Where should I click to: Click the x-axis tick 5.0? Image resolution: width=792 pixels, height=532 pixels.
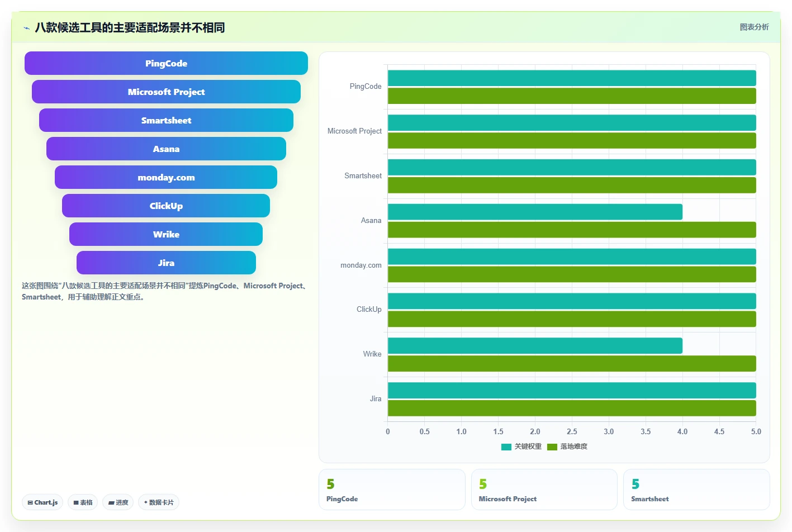[x=756, y=431]
